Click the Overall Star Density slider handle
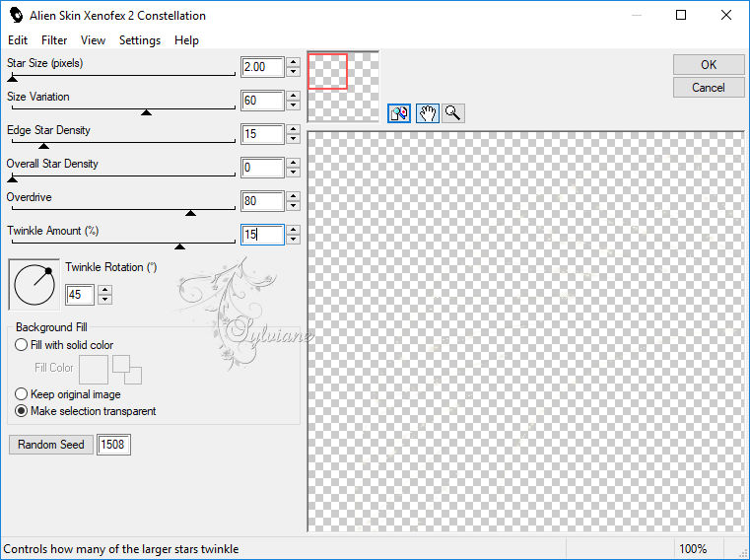The height and width of the screenshot is (560, 750). 13,179
